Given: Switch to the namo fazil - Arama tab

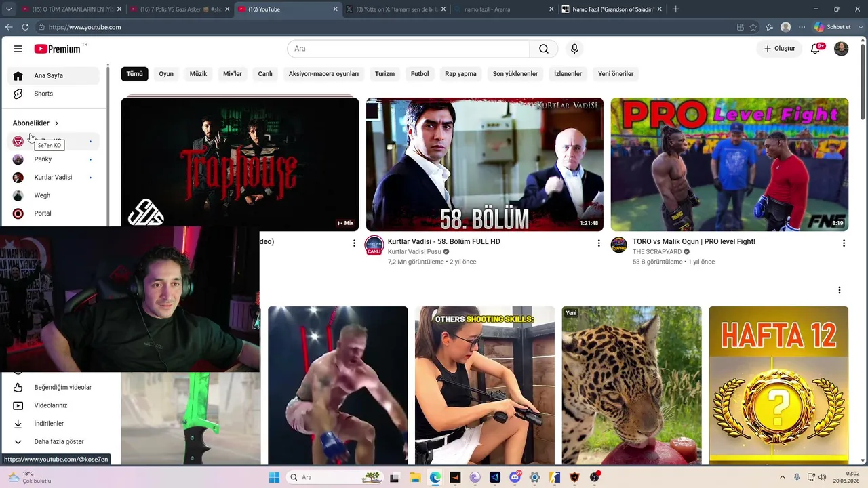Looking at the screenshot, I should (x=503, y=9).
